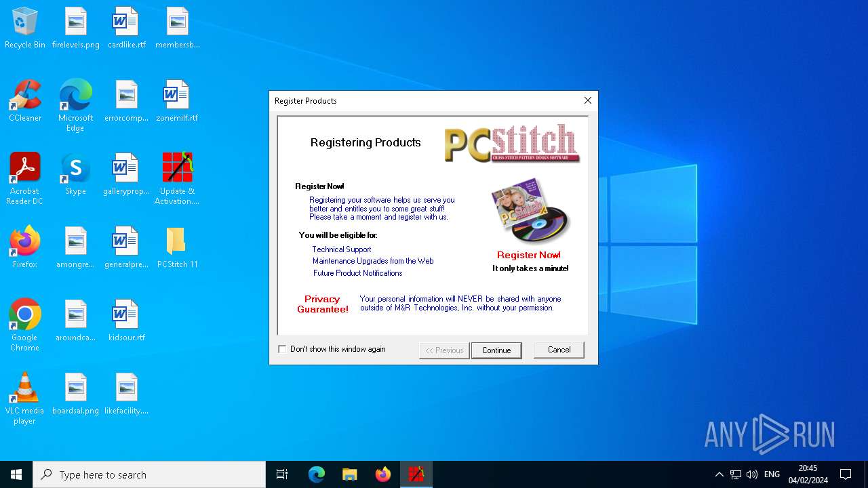868x488 pixels.
Task: Select the membersb... desktop file
Action: (177, 28)
